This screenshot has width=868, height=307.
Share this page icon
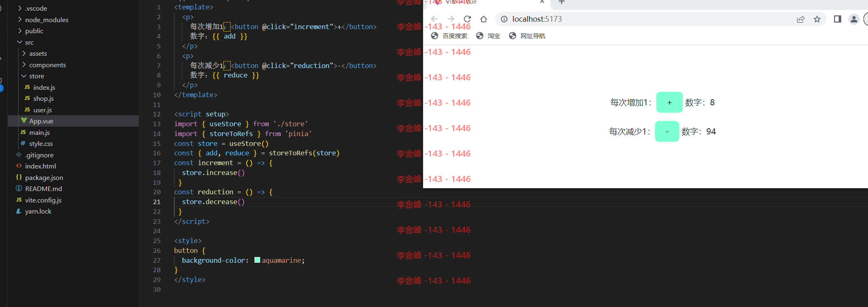(x=801, y=19)
